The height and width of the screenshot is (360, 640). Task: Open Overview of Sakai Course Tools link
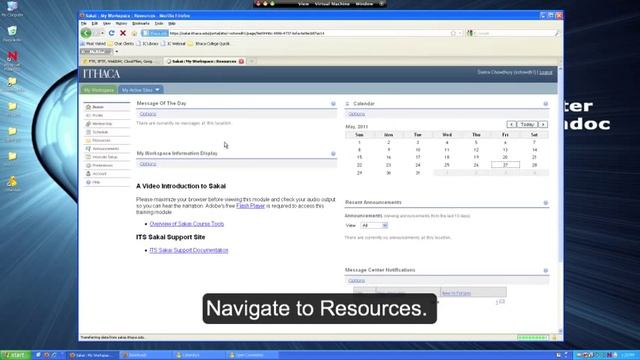coord(187,224)
